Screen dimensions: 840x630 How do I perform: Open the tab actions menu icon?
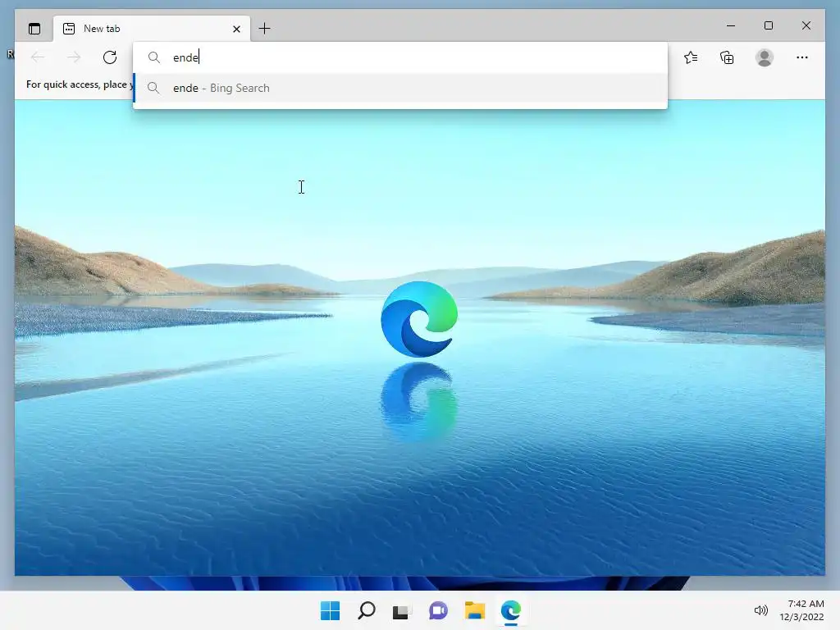(34, 29)
